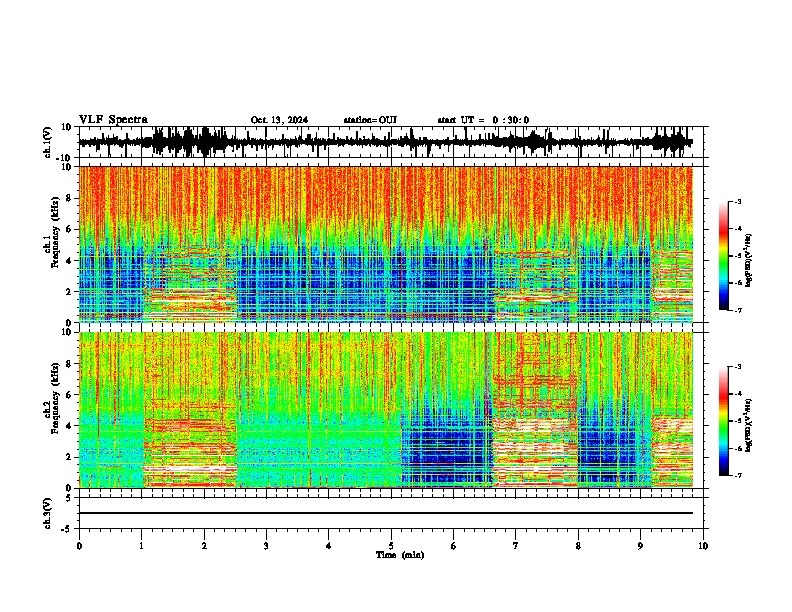Click time axis tick label "4"
The width and height of the screenshot is (792, 612).
click(329, 546)
